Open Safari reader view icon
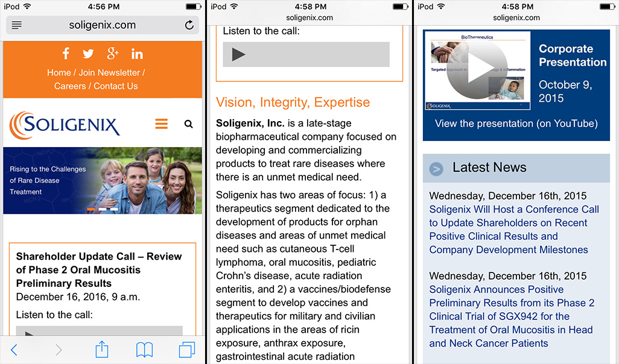619x364 pixels. [x=16, y=25]
